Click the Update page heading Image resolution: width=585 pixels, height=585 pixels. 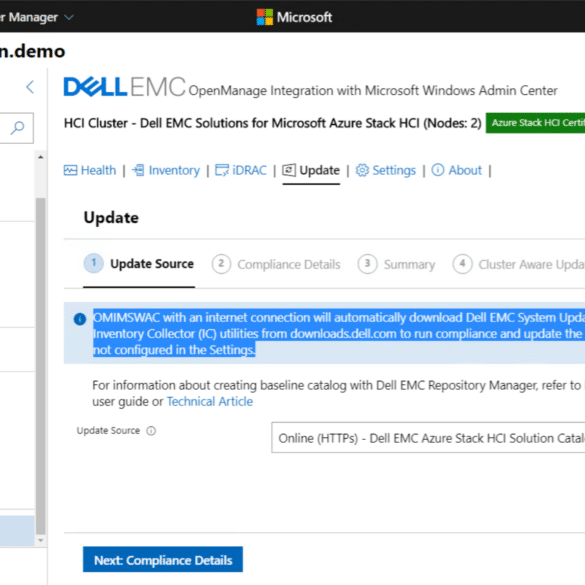[111, 218]
